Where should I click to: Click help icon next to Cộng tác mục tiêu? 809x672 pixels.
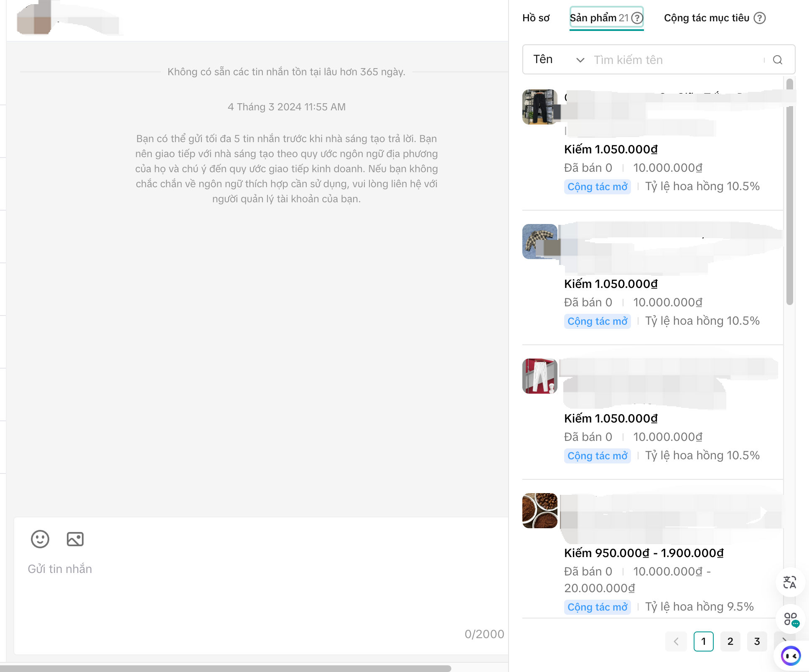759,18
